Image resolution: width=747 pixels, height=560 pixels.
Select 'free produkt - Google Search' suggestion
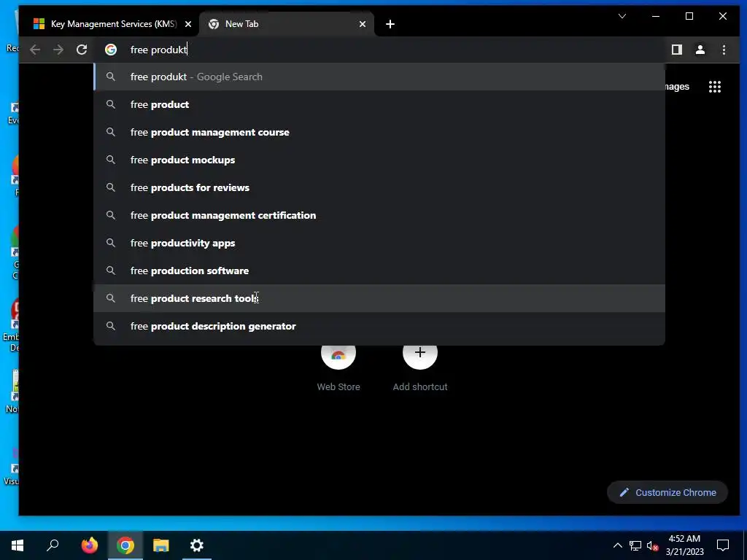379,77
